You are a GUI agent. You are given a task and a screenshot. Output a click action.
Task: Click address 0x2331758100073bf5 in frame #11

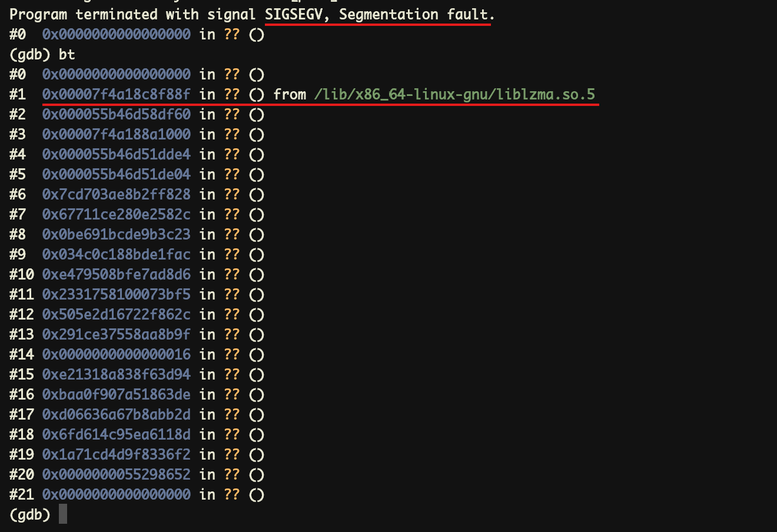pyautogui.click(x=116, y=294)
